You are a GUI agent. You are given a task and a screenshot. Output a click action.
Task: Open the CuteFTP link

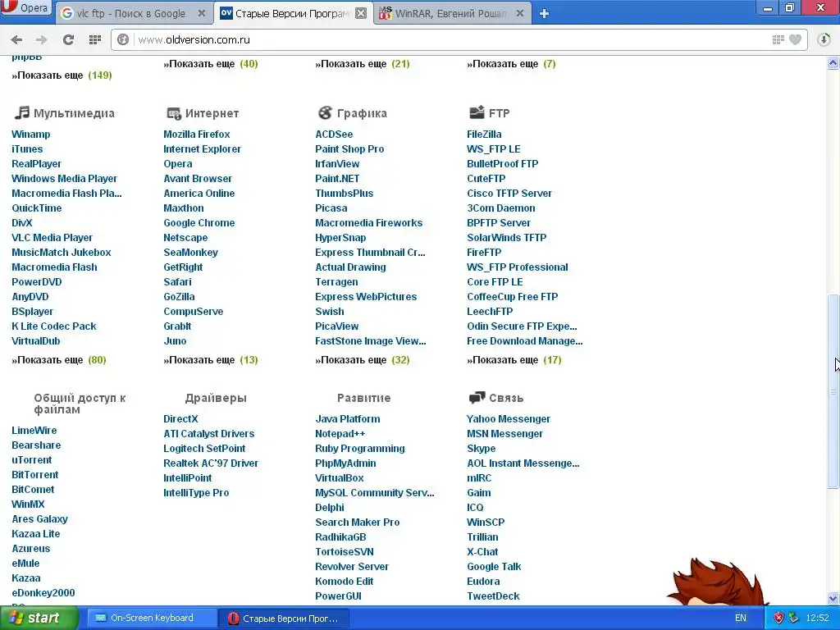coord(486,178)
